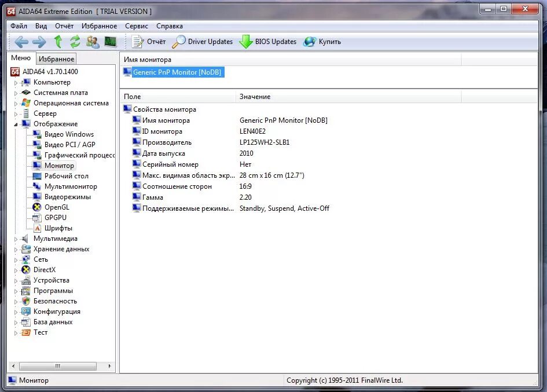Expand the Конфигурация tree node
Screen dimensions: 547x392
(16, 313)
